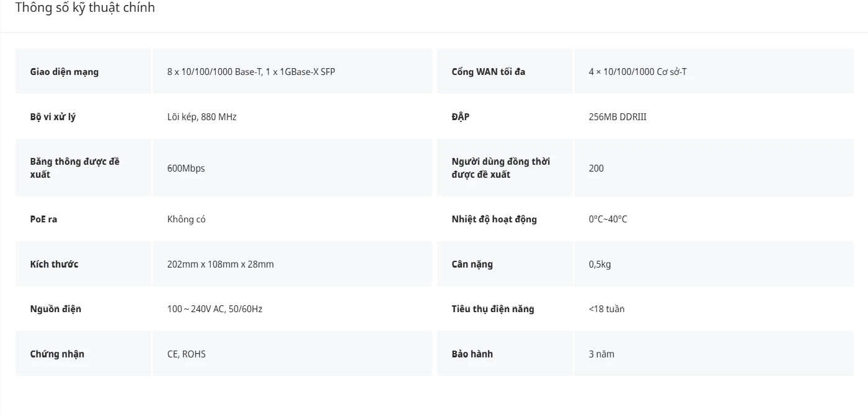Select the "Chứng nhận" label
Image resolution: width=868 pixels, height=415 pixels.
(x=57, y=354)
